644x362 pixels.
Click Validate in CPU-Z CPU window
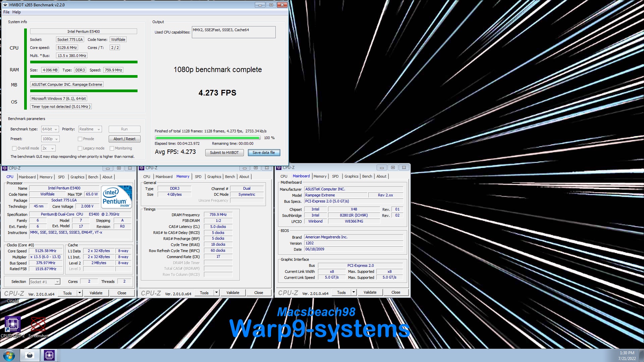click(x=96, y=293)
